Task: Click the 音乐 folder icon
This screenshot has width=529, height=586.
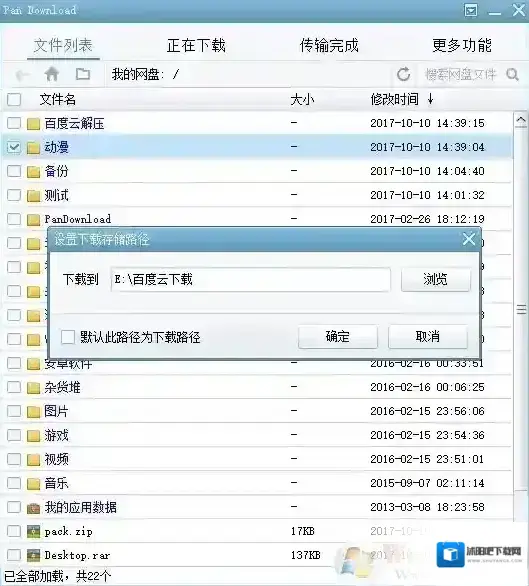Action: [x=33, y=483]
